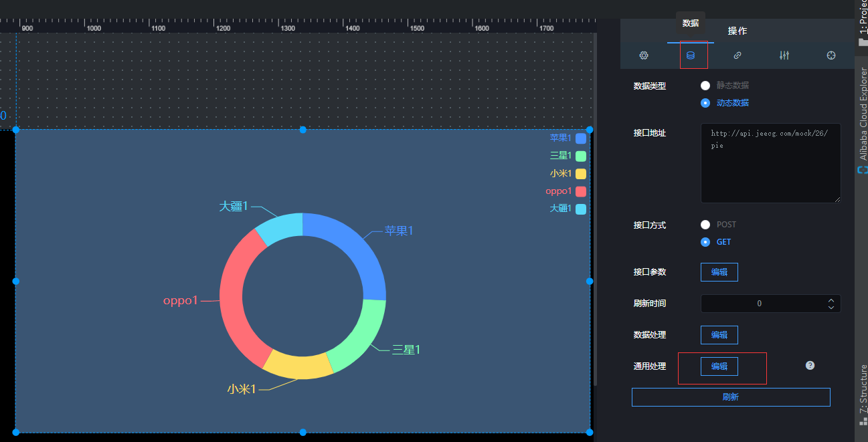
Task: Click 编辑 button next to 数据处理
Action: click(719, 335)
